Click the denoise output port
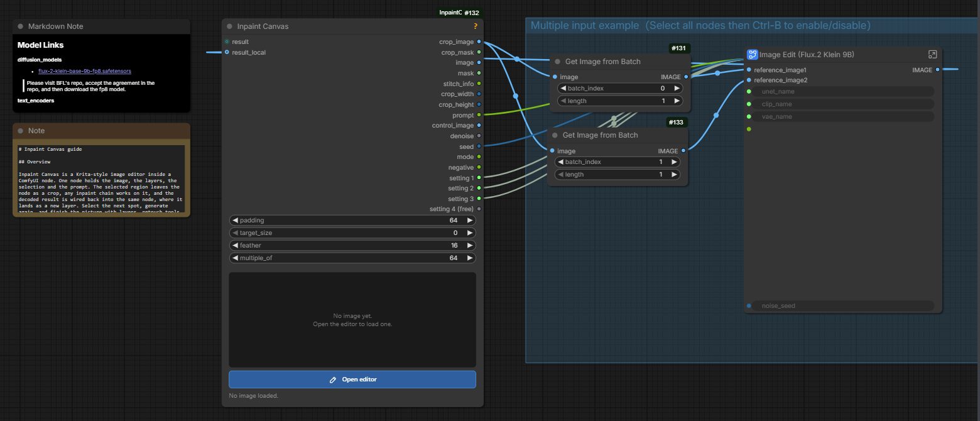The image size is (980, 421). [479, 136]
